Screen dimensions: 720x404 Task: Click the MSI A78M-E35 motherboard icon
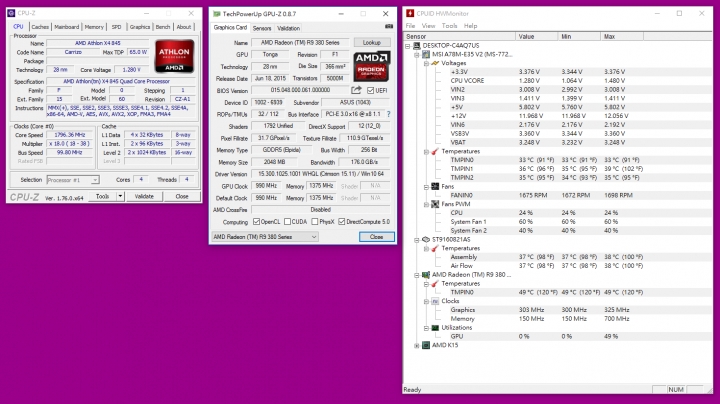point(426,54)
